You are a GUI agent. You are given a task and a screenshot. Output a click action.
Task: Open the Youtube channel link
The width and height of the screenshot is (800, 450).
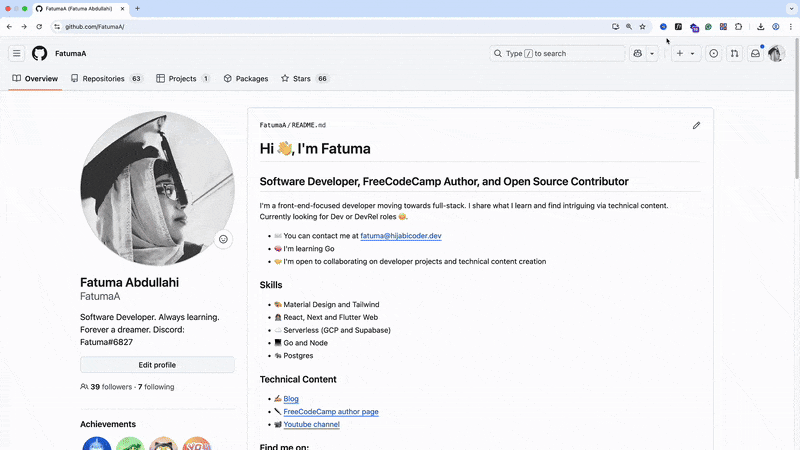pos(311,424)
